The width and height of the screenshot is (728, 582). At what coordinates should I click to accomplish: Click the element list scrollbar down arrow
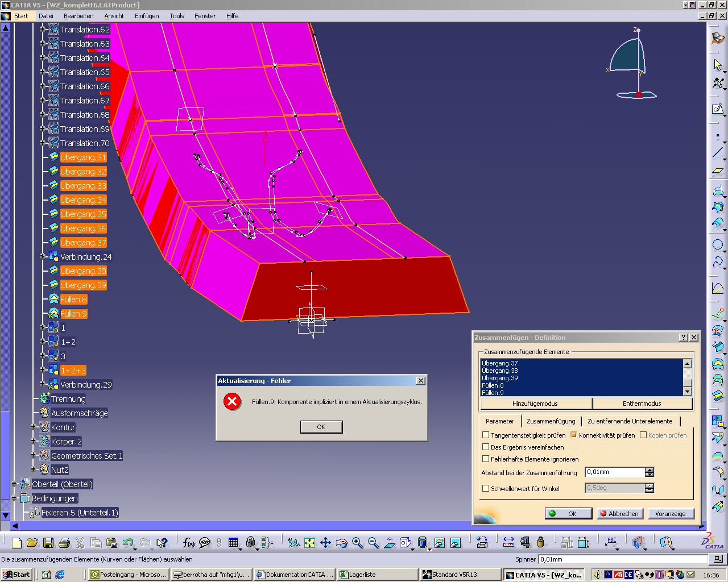click(x=687, y=392)
